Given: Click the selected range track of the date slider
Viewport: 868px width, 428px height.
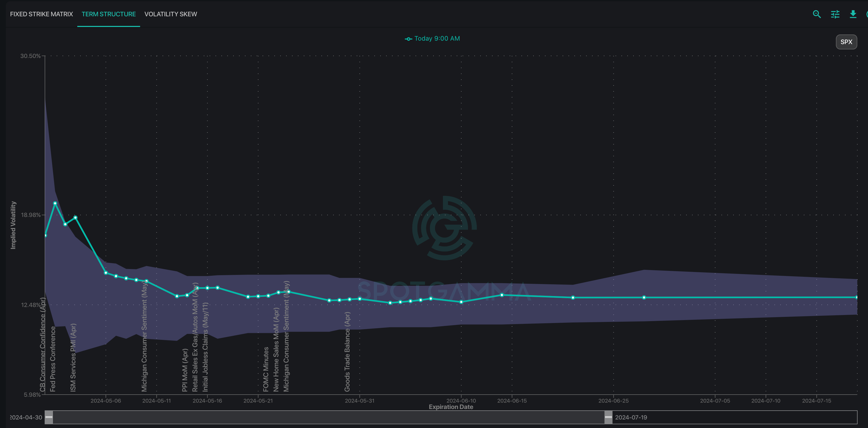Looking at the screenshot, I should [x=329, y=417].
